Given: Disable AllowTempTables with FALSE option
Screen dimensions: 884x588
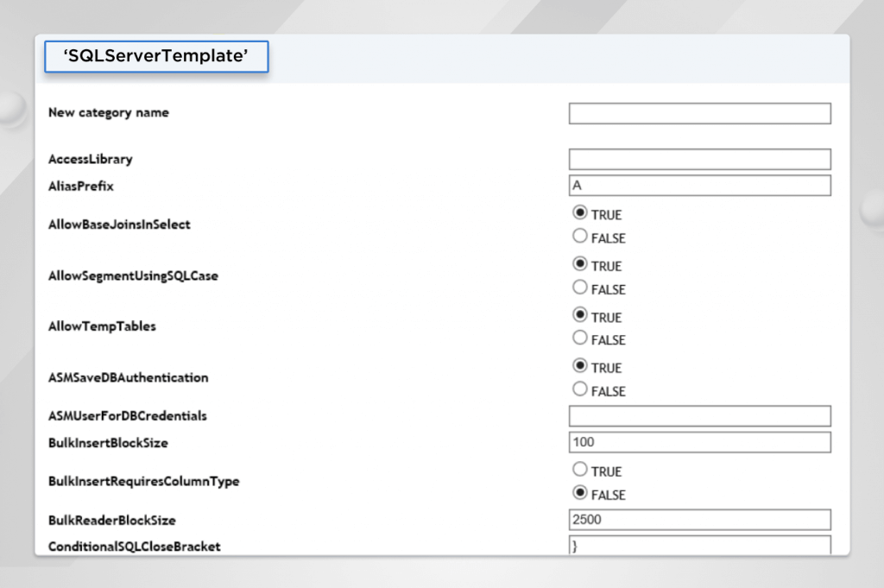Looking at the screenshot, I should (580, 338).
